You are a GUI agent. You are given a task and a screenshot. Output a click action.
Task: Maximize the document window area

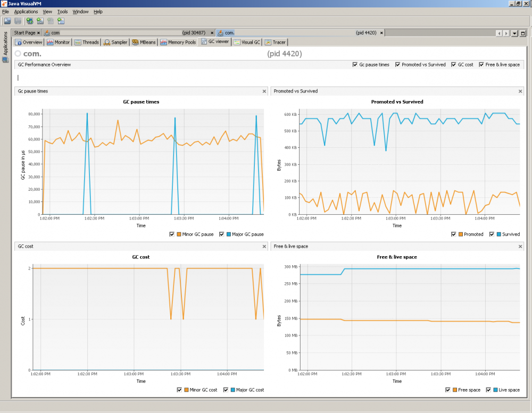(523, 33)
